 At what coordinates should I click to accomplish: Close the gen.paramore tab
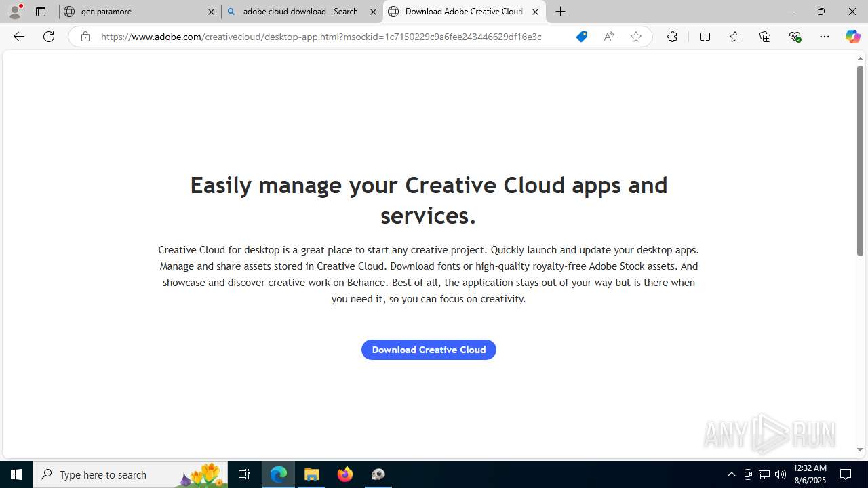tap(211, 12)
